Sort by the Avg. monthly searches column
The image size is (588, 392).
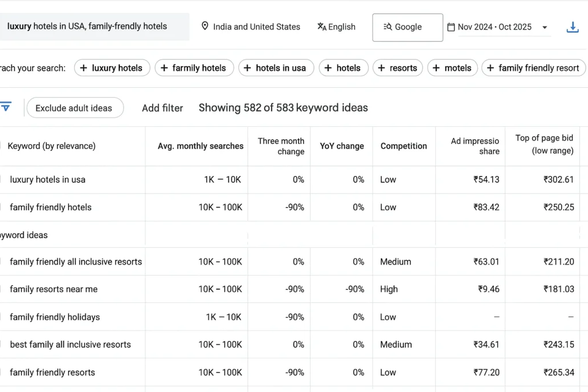tap(200, 146)
